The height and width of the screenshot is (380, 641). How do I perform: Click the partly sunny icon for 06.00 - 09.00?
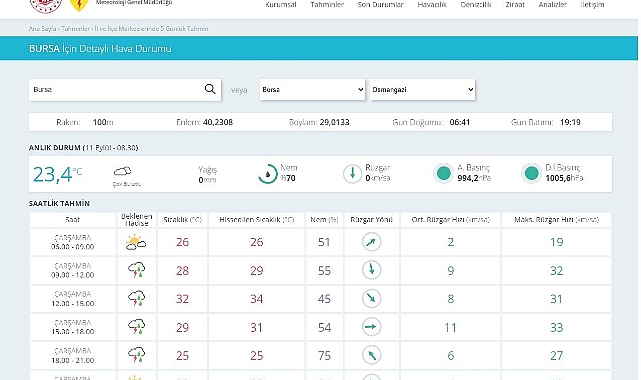pos(136,242)
